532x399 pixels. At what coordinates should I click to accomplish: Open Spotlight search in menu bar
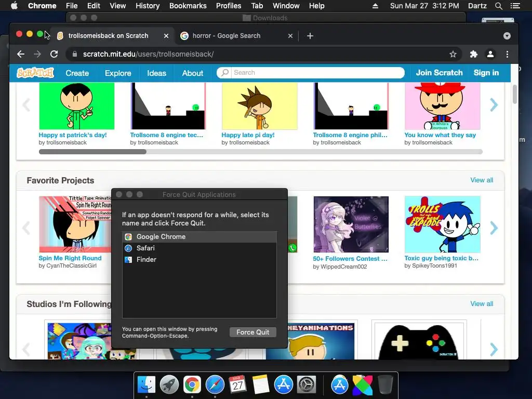(498, 6)
